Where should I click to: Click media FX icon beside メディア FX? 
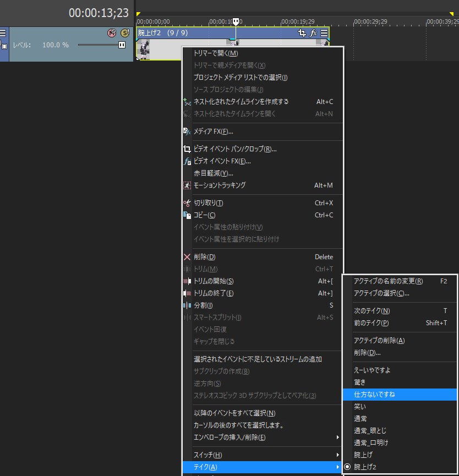pyautogui.click(x=187, y=132)
